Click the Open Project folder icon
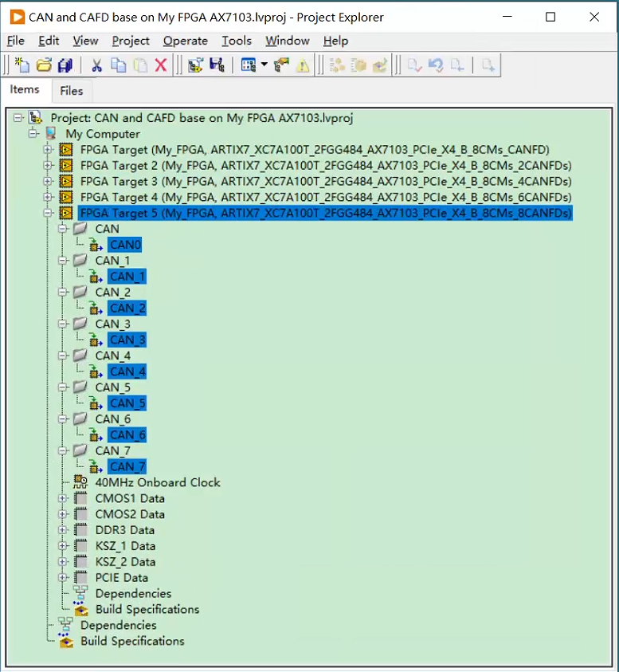 [44, 65]
